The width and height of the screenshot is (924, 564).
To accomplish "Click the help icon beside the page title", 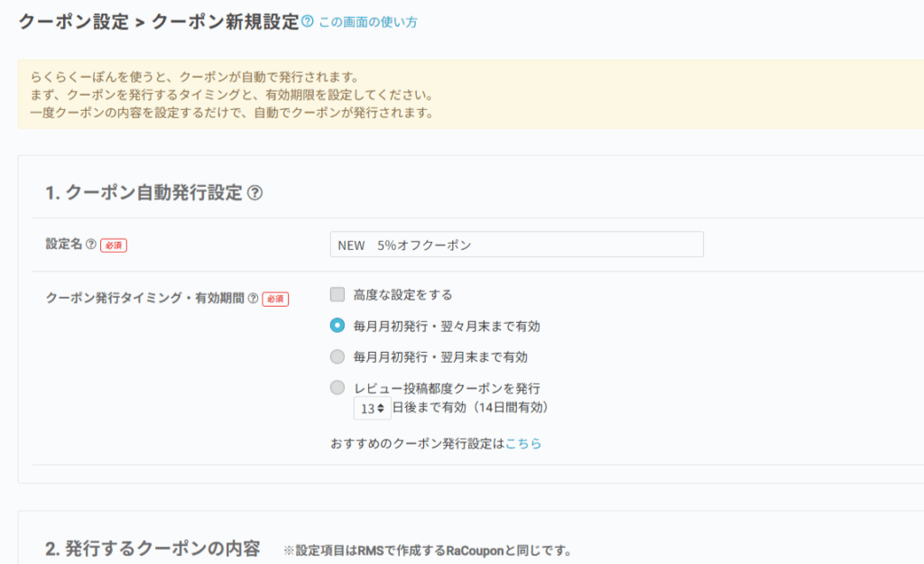I will tap(308, 22).
